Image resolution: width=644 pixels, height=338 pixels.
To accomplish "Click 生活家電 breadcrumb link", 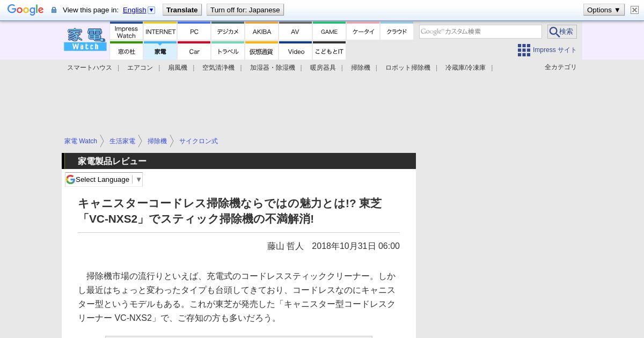I will [x=122, y=141].
